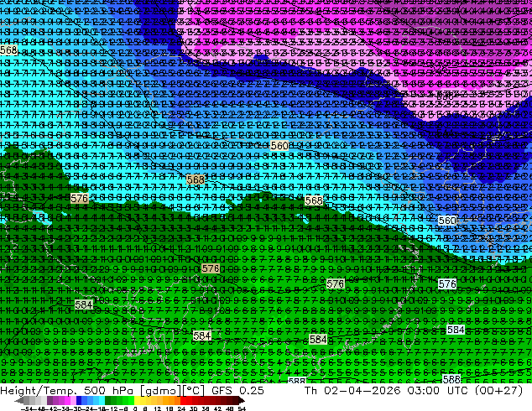Click the '[°C]' unit label

[x=194, y=391]
